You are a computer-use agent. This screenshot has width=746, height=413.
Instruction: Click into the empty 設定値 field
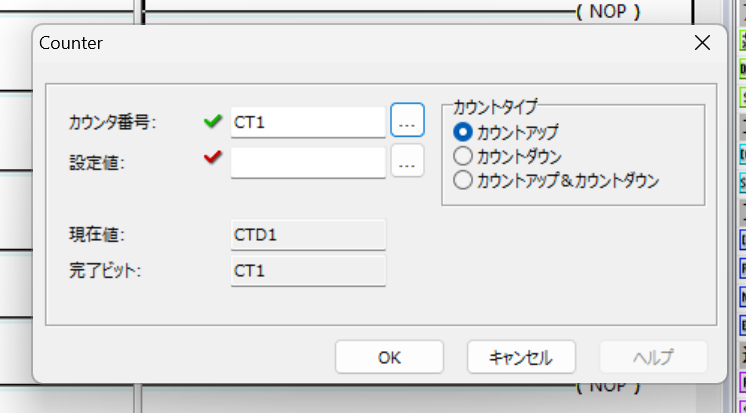pyautogui.click(x=308, y=163)
